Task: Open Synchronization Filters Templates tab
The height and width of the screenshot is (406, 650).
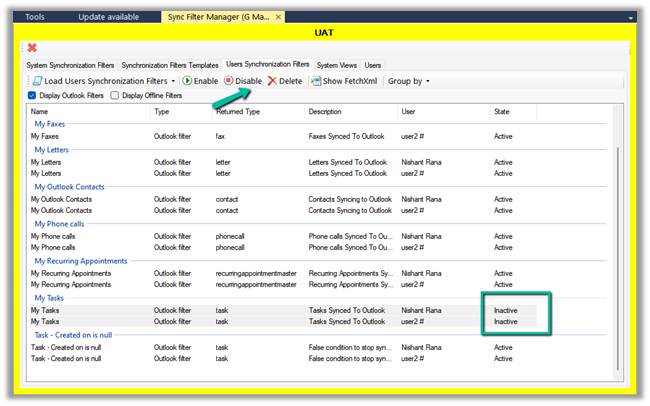Action: (169, 65)
